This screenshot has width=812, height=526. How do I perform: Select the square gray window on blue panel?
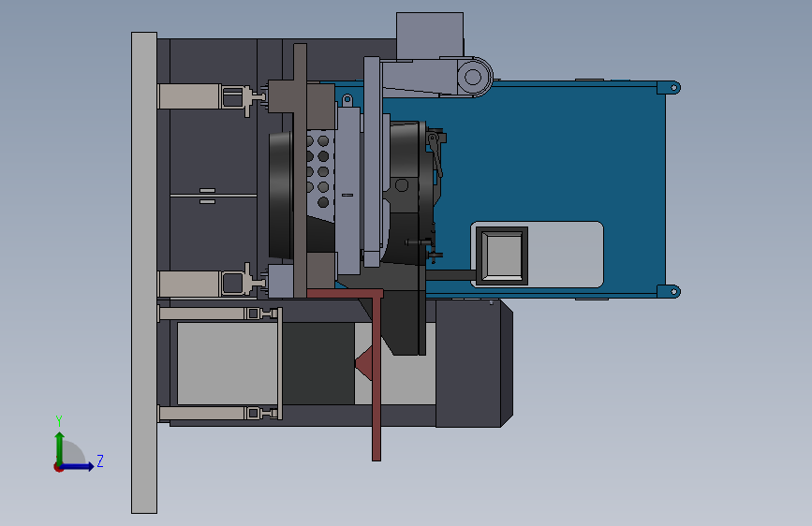[502, 256]
